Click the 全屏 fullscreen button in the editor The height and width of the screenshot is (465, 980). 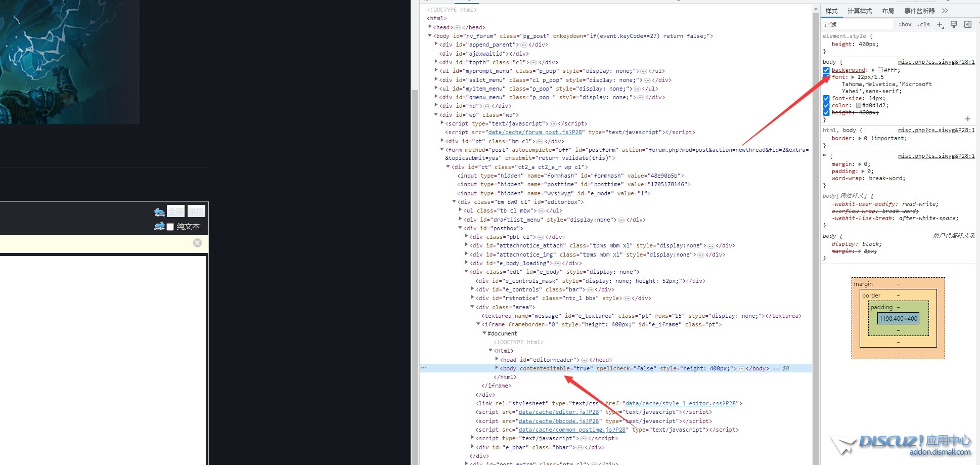[x=176, y=212]
